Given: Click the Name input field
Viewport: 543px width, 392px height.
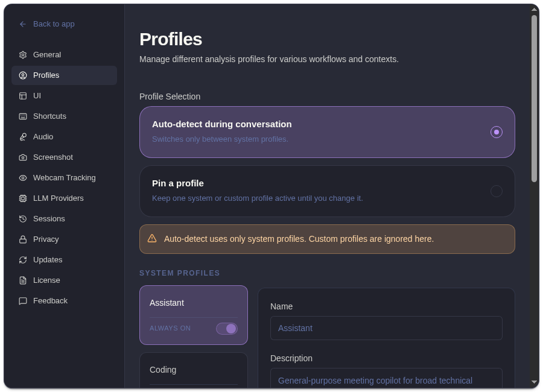Looking at the screenshot, I should [386, 328].
